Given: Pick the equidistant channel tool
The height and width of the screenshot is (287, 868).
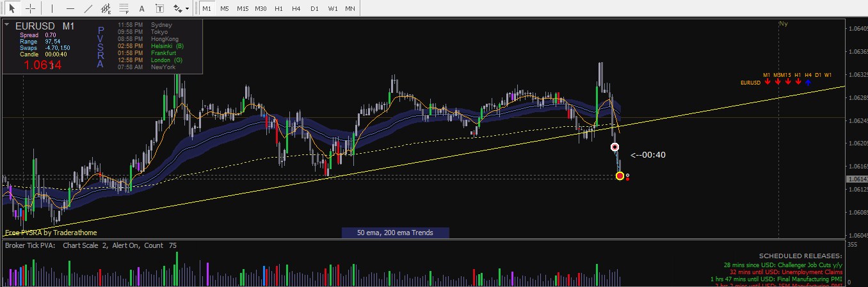Looking at the screenshot, I should (106, 9).
